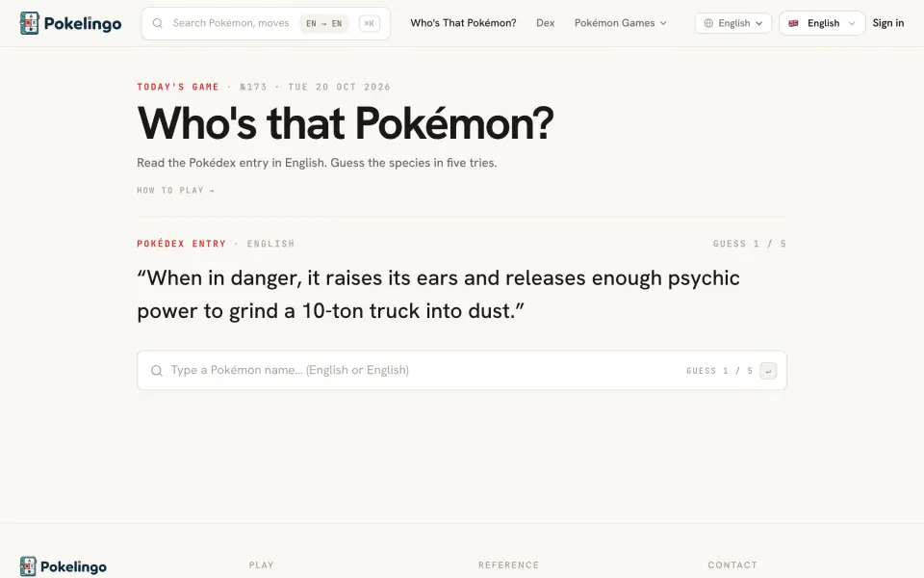Open Who's That Pokémon? nav link

coord(463,23)
